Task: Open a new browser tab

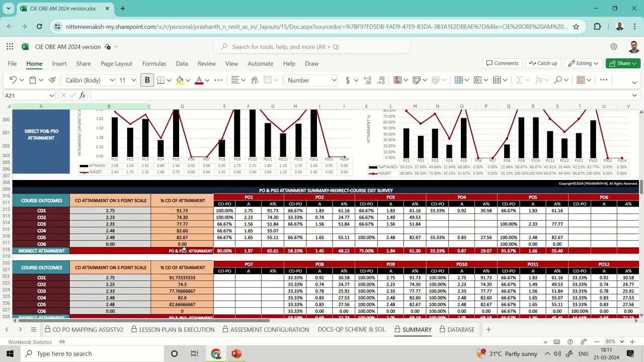Action: coord(123,9)
